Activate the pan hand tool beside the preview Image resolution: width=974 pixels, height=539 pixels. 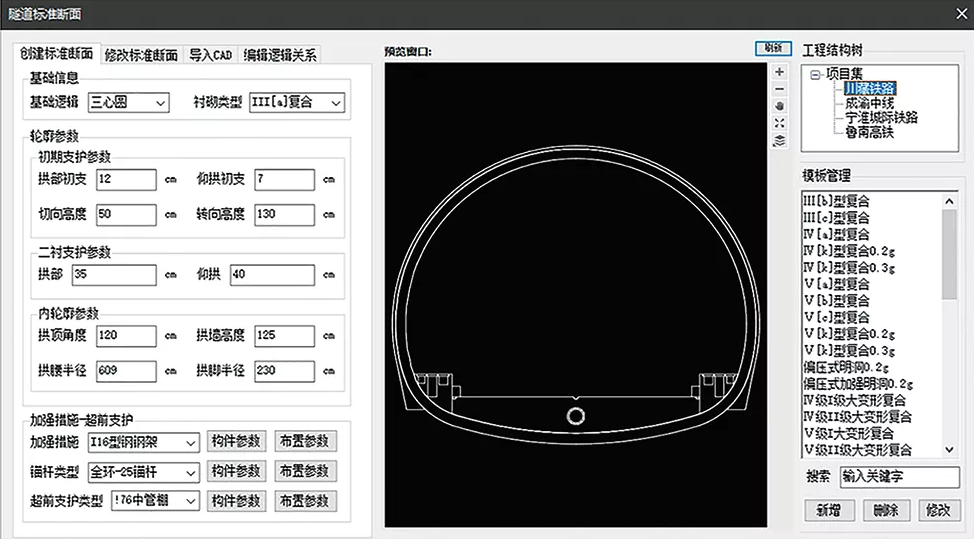(780, 106)
